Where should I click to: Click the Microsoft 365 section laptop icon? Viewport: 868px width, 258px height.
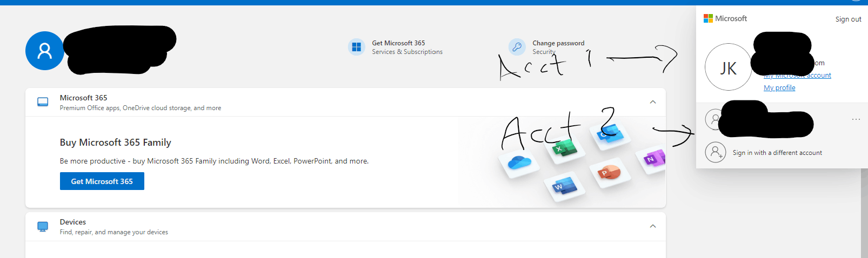(x=43, y=102)
